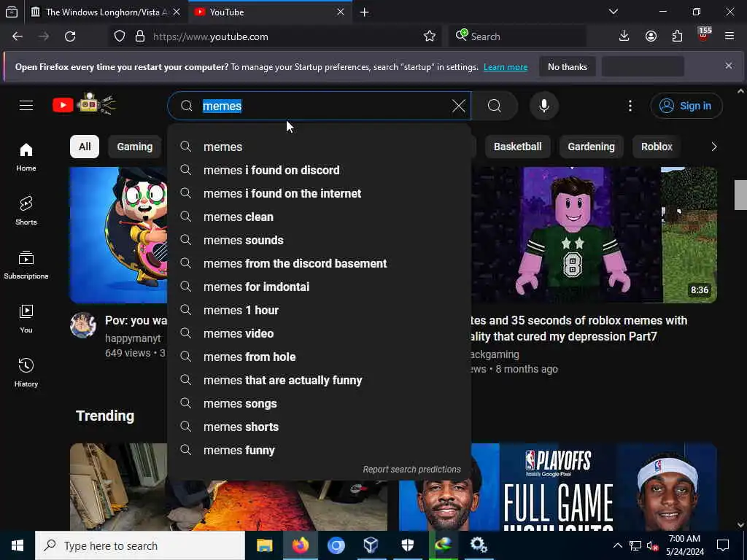The height and width of the screenshot is (560, 747).
Task: Choose suggestion "memes from hole"
Action: coord(320,357)
